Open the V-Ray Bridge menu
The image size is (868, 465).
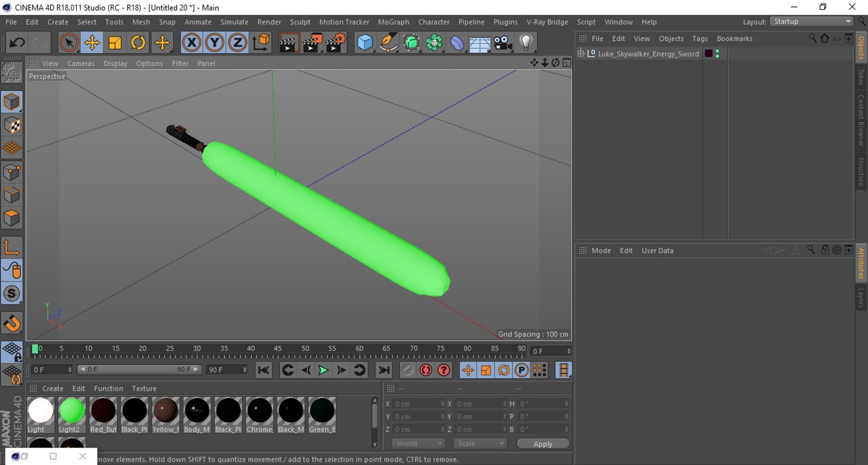[x=547, y=22]
